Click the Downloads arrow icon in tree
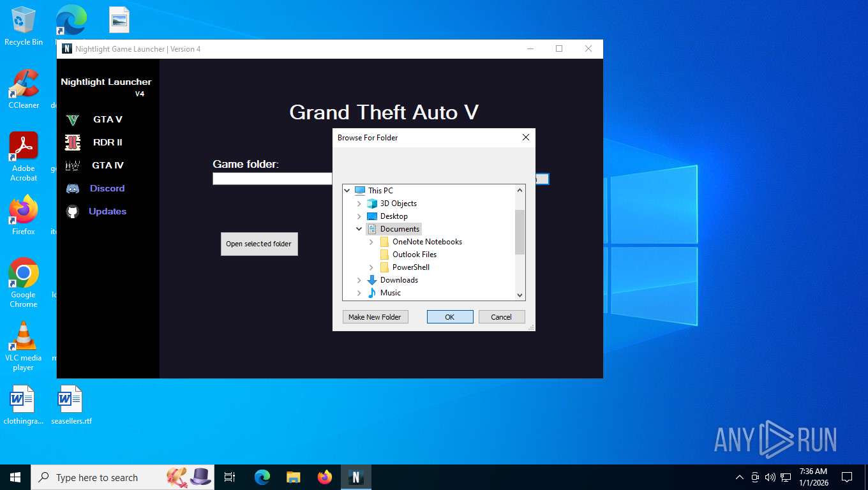868x490 pixels. coord(372,280)
